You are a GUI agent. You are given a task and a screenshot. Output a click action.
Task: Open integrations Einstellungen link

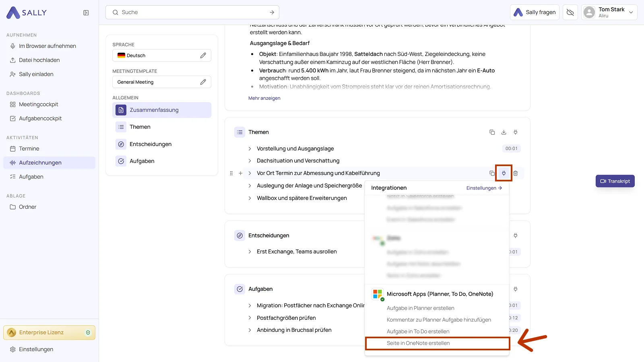[484, 188]
